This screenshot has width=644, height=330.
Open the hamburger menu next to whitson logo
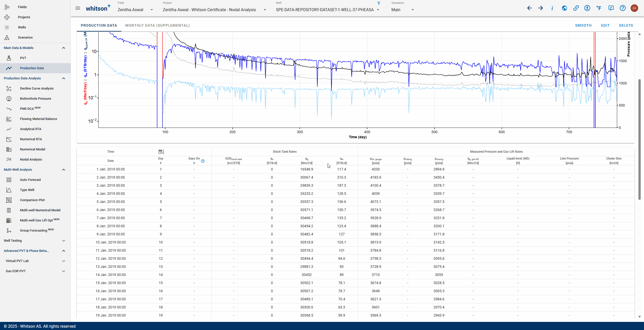click(78, 8)
